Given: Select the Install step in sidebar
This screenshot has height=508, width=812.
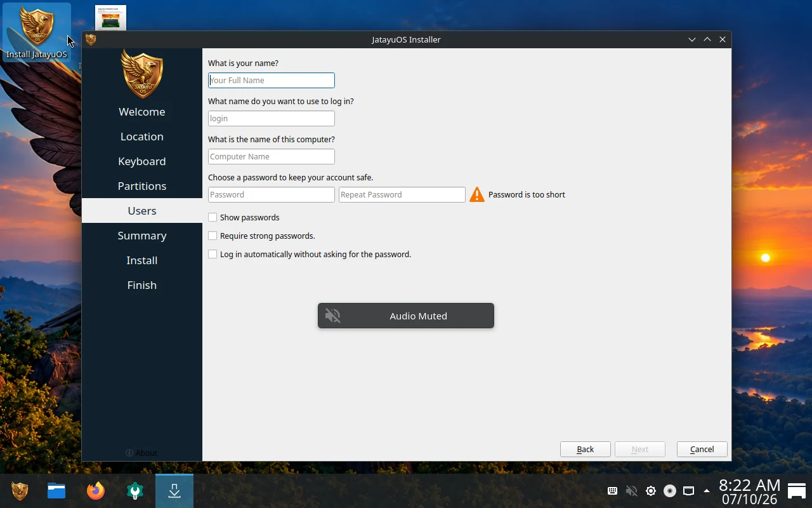Looking at the screenshot, I should [142, 260].
